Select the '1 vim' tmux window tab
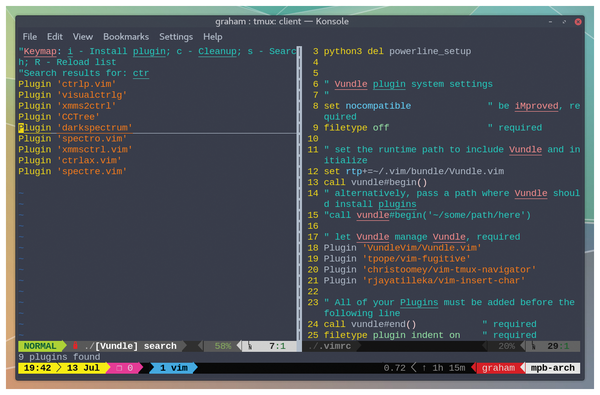The width and height of the screenshot is (600, 395). click(173, 368)
